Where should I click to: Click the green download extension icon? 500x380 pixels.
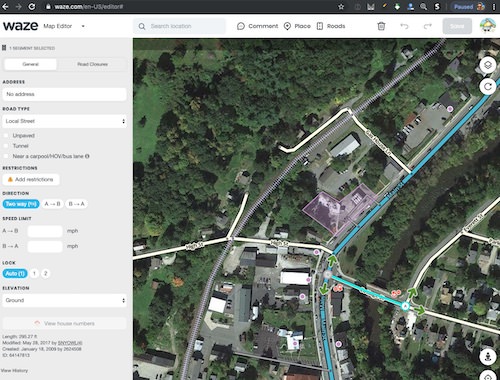click(x=397, y=7)
